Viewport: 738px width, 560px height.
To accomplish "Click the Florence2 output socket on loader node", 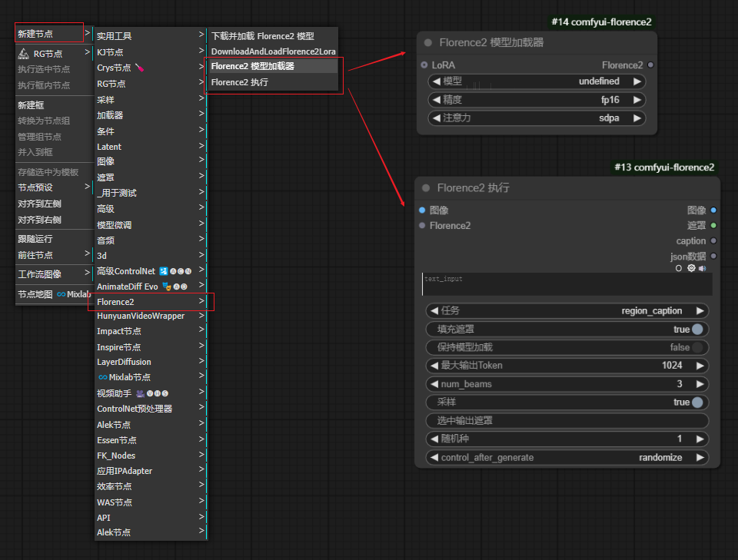I will point(650,65).
